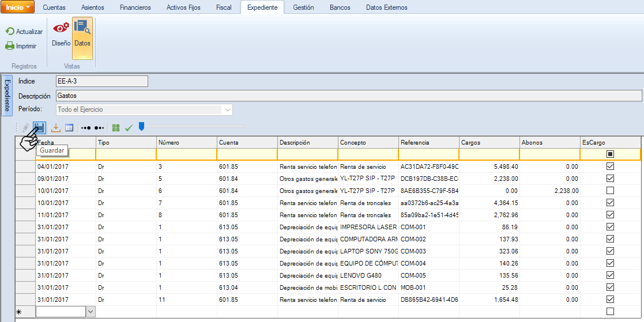Select the Datos view button
This screenshot has height=322, width=644.
pyautogui.click(x=82, y=33)
